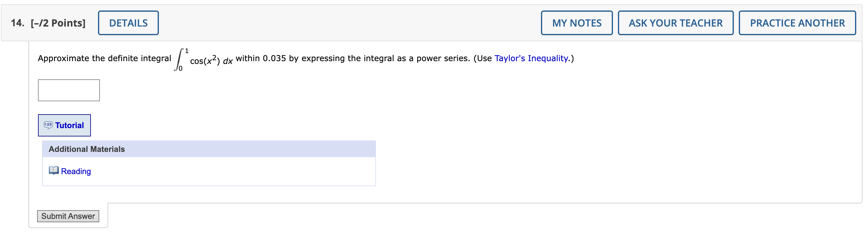The width and height of the screenshot is (868, 238).
Task: Click the "Approximate the definite integral" text
Action: pos(104,59)
